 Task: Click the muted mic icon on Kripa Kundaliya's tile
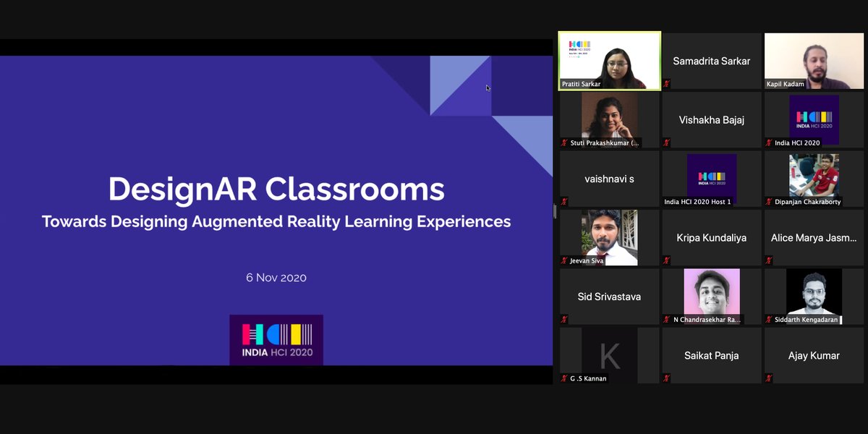pyautogui.click(x=666, y=260)
